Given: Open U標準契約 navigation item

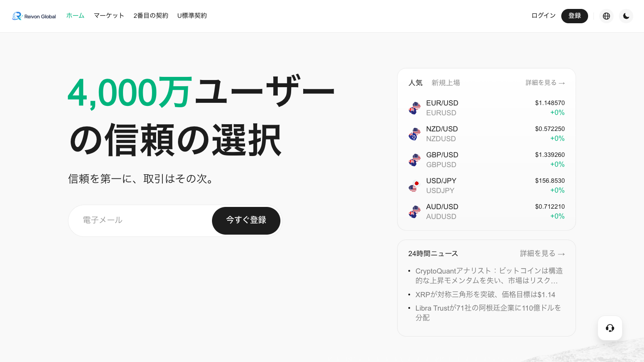Looking at the screenshot, I should 192,16.
